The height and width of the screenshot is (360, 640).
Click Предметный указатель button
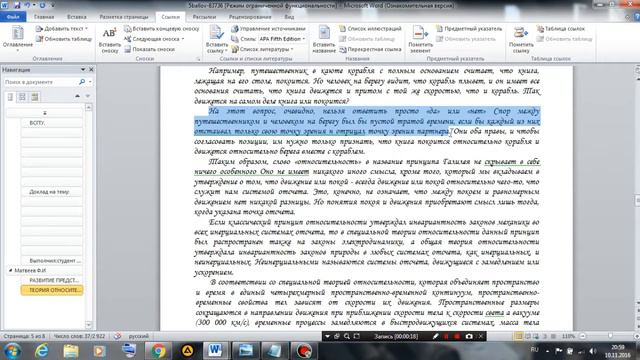(469, 29)
